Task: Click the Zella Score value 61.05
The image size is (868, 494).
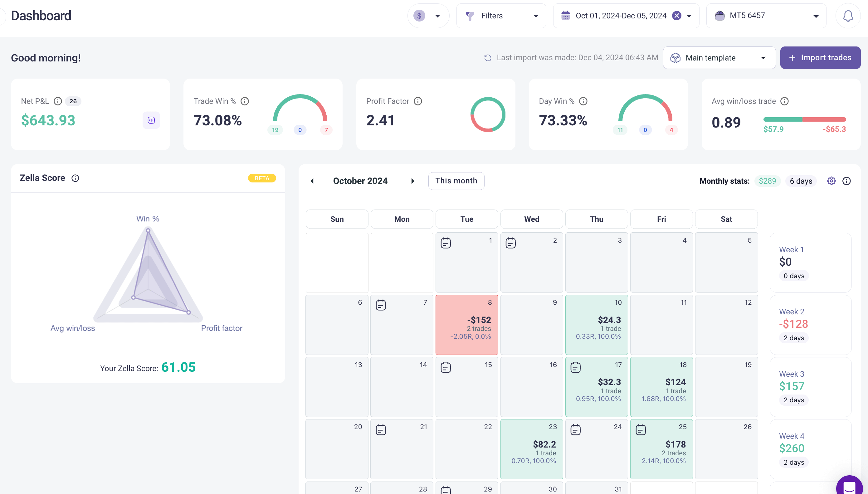Action: click(178, 367)
